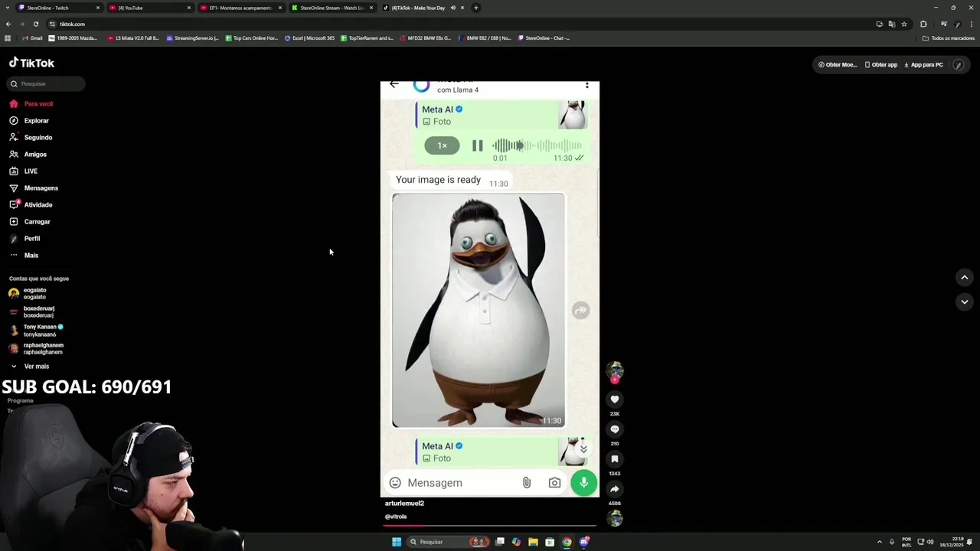Open the Carregar upload page
The image size is (980, 551).
[x=29, y=222]
